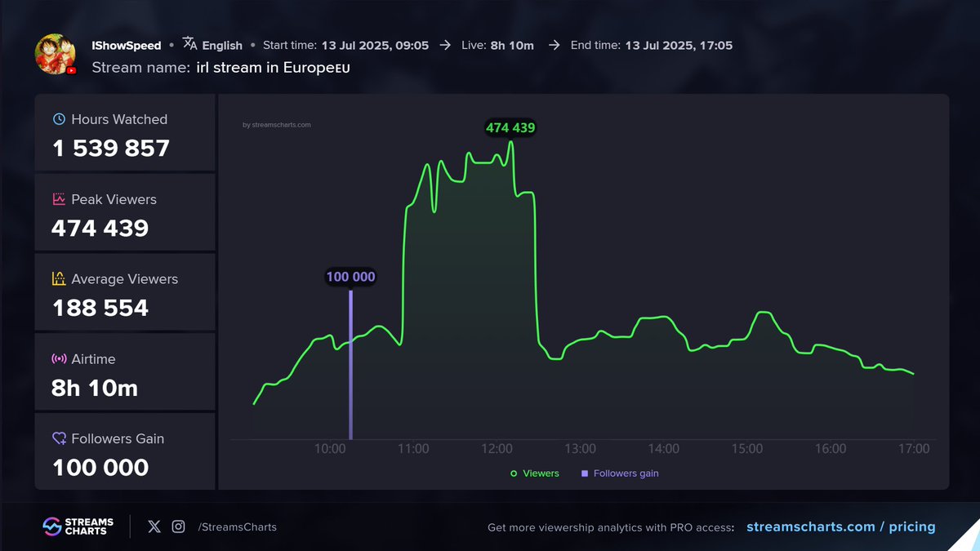Viewport: 980px width, 551px height.
Task: Click the 16:00 axis label
Action: [831, 449]
